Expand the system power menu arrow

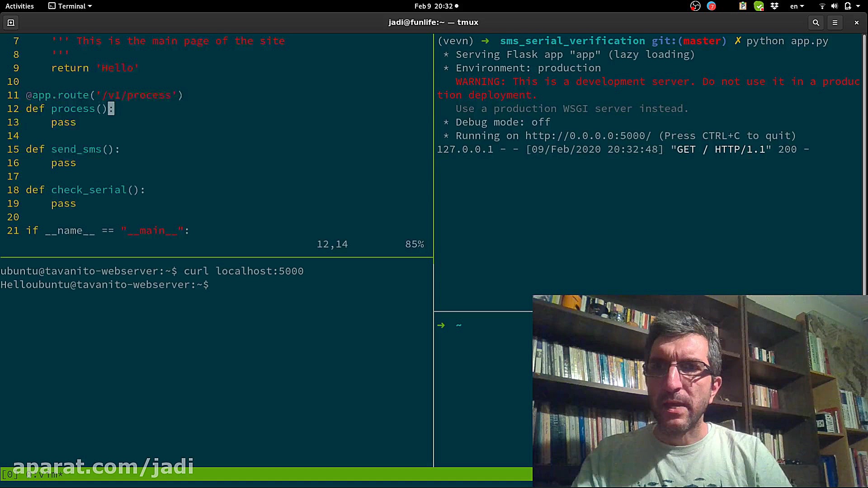tap(858, 6)
